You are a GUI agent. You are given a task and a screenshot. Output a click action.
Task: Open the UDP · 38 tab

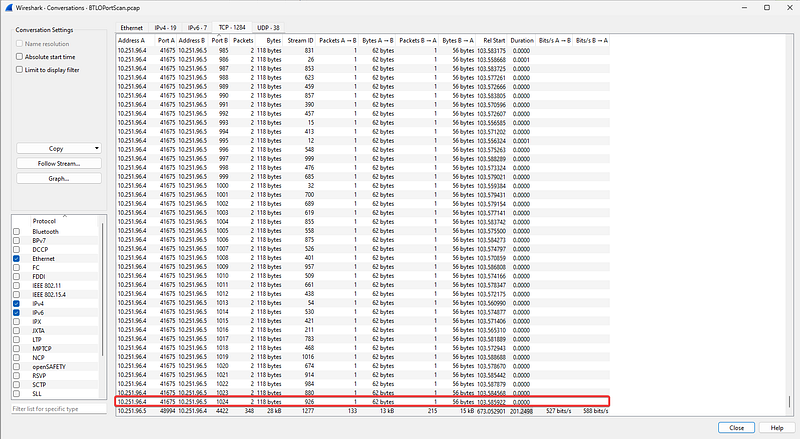tap(268, 28)
